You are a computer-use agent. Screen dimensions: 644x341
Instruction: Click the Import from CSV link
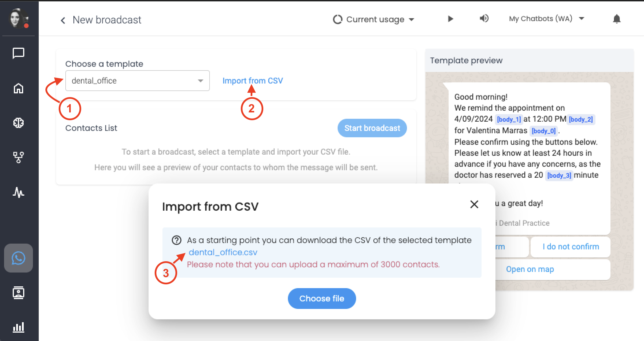click(x=253, y=81)
